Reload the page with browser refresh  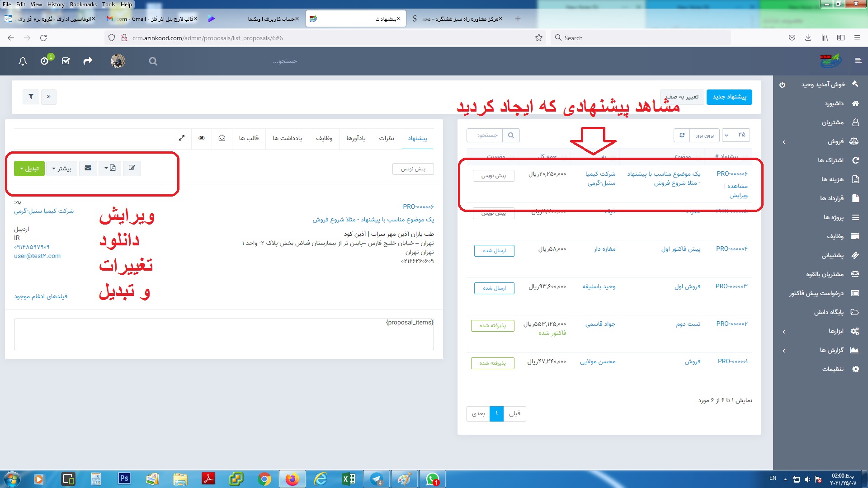43,38
